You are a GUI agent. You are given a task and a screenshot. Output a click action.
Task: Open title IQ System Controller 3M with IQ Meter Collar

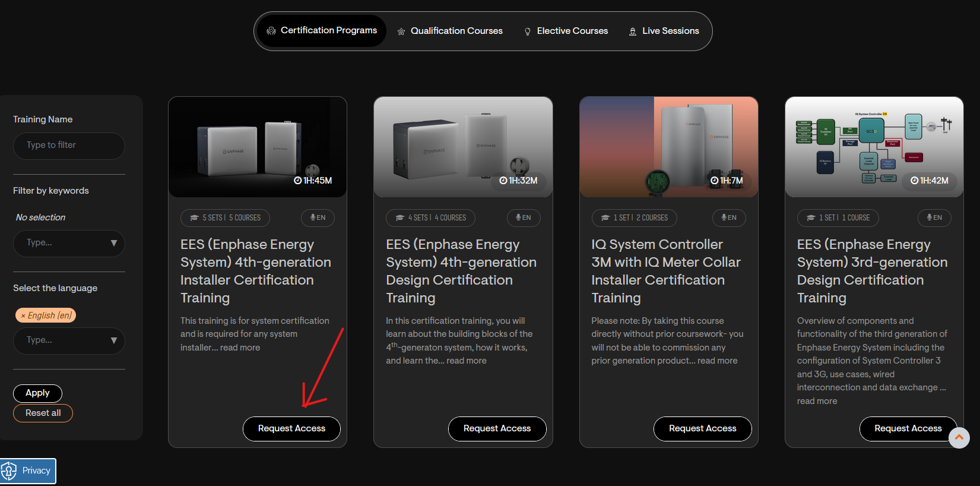tap(666, 272)
